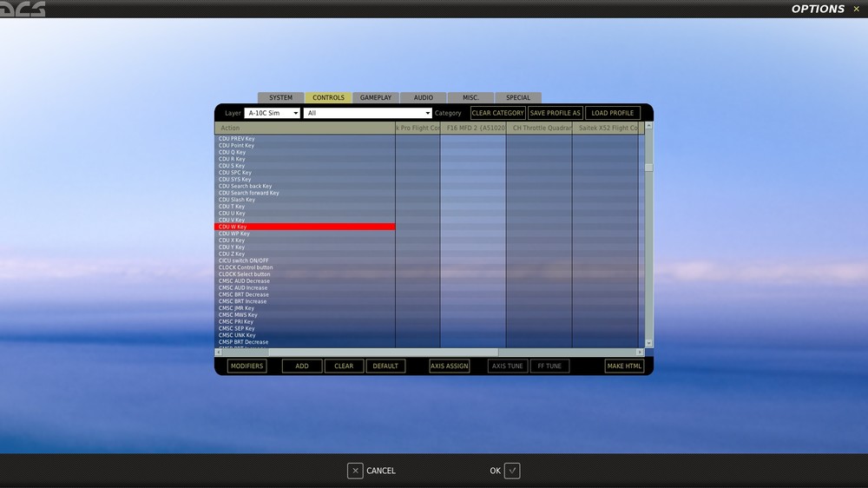Click the checkmark icon beside OK

click(512, 471)
